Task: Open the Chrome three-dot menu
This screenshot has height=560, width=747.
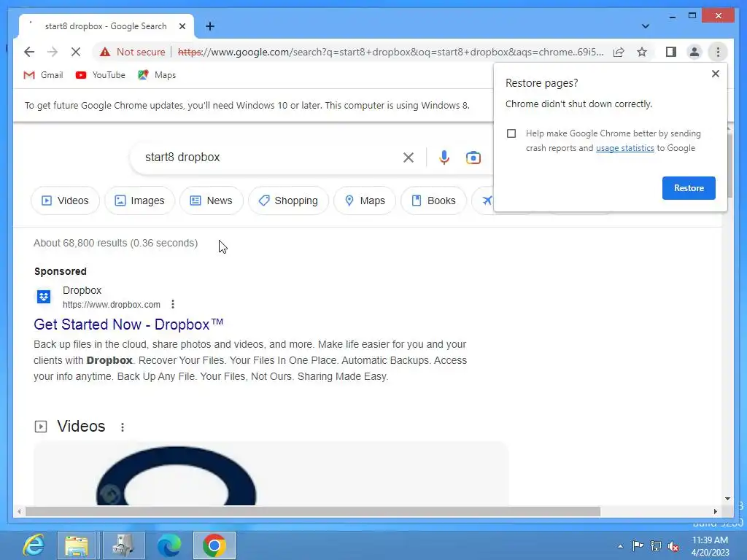Action: coord(718,52)
